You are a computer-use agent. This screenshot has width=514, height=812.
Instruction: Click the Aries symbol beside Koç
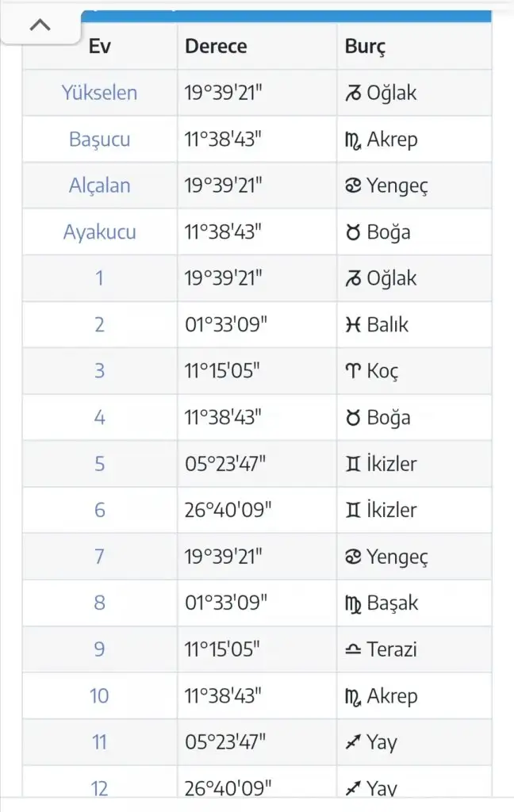[x=353, y=371]
